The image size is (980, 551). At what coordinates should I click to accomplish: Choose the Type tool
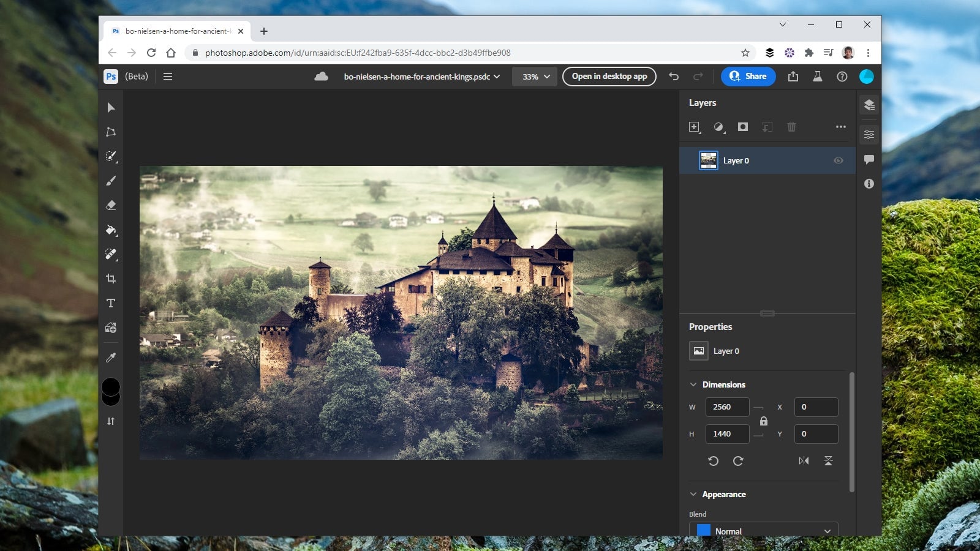(x=111, y=302)
